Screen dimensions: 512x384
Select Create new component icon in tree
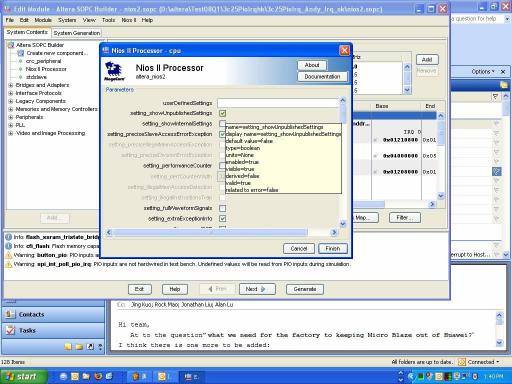click(x=21, y=53)
